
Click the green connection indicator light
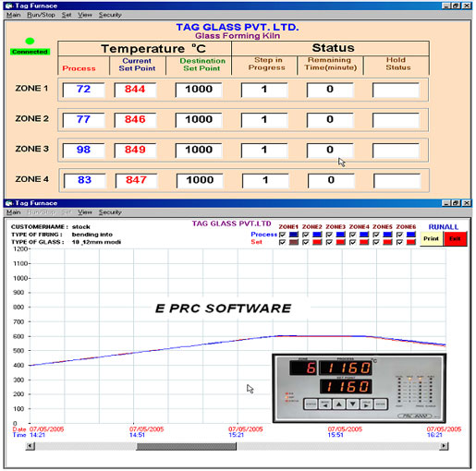click(x=30, y=41)
